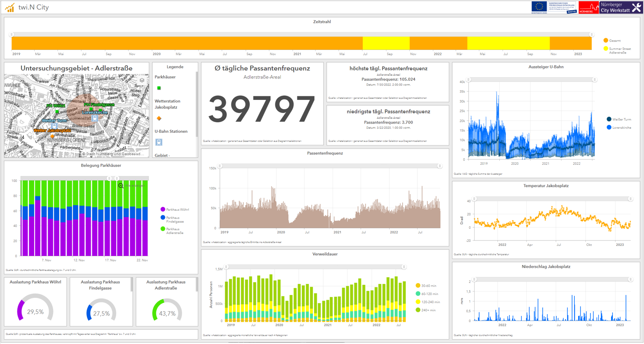The width and height of the screenshot is (644, 344).
Task: Click the Nürnberger City Werkstatt logo
Action: [621, 7]
